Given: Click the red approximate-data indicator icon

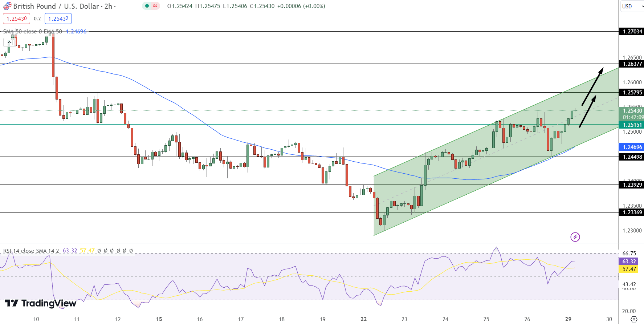Looking at the screenshot, I should [x=155, y=6].
